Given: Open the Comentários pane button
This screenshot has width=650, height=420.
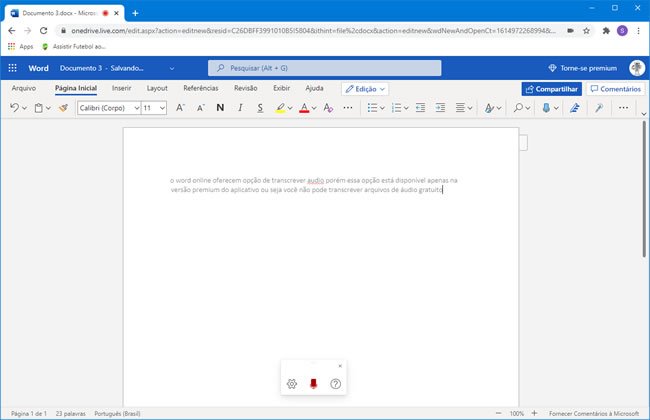Looking at the screenshot, I should (616, 88).
